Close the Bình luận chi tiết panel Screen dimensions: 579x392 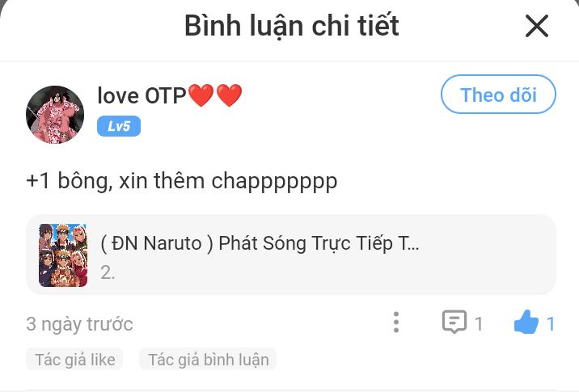(536, 26)
